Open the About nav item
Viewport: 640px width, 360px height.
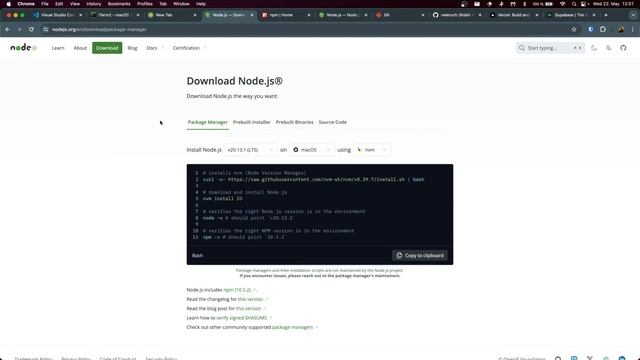(80, 48)
